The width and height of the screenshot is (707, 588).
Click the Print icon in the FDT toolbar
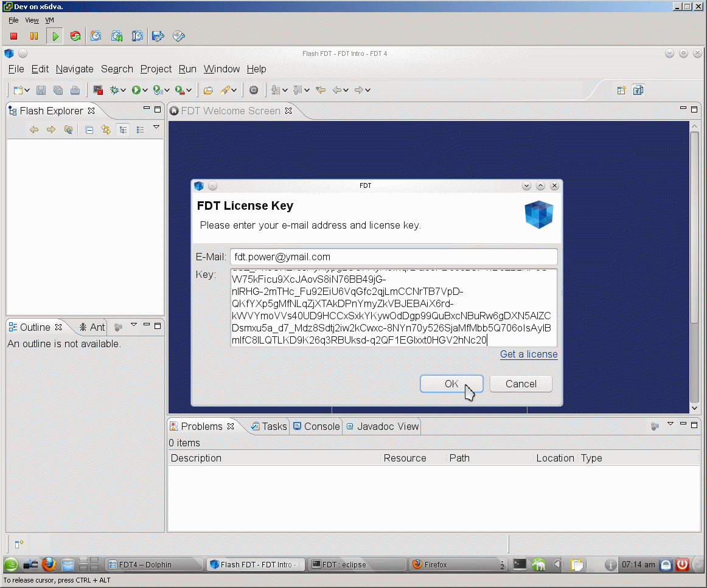coord(75,90)
